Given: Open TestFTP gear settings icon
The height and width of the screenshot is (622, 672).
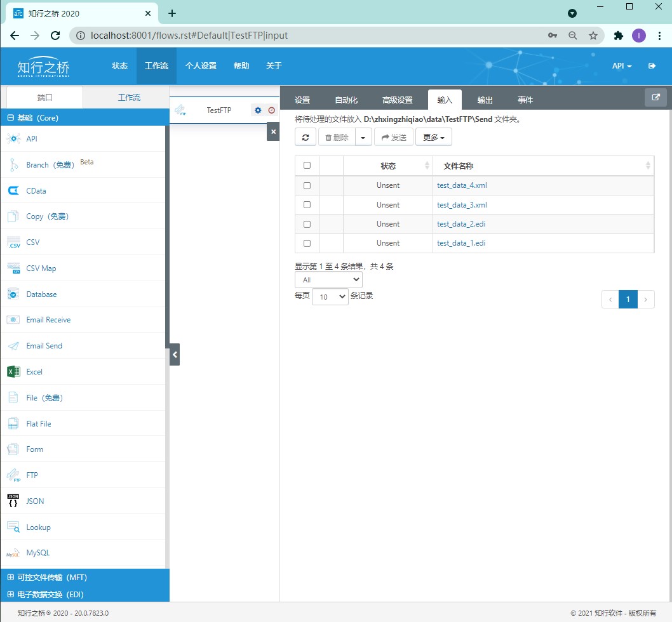Looking at the screenshot, I should click(x=258, y=110).
